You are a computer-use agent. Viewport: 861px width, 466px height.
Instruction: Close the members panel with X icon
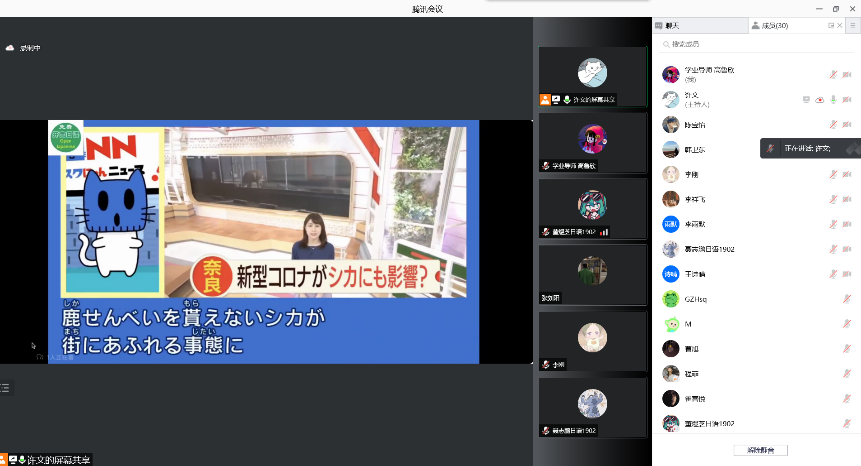pos(838,26)
